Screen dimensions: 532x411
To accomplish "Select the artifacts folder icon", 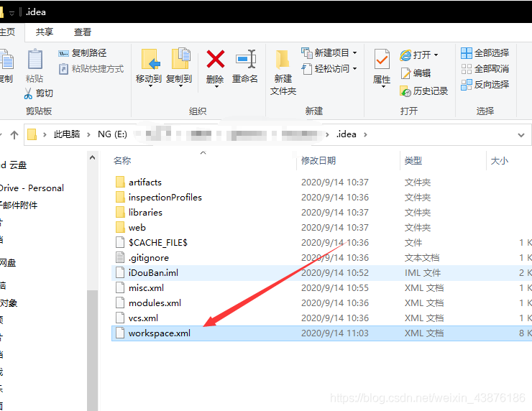I will click(120, 182).
